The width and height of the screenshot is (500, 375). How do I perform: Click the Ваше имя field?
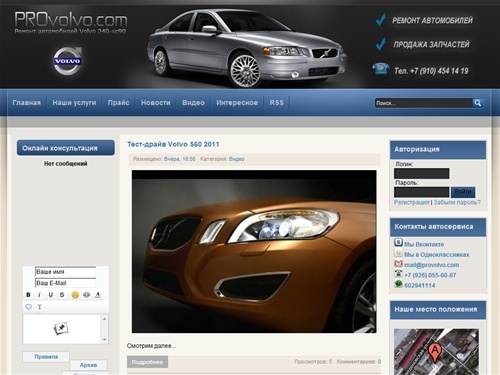(65, 272)
